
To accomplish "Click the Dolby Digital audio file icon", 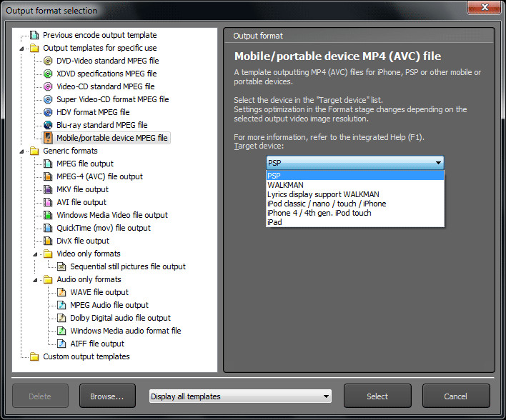I will tap(61, 318).
